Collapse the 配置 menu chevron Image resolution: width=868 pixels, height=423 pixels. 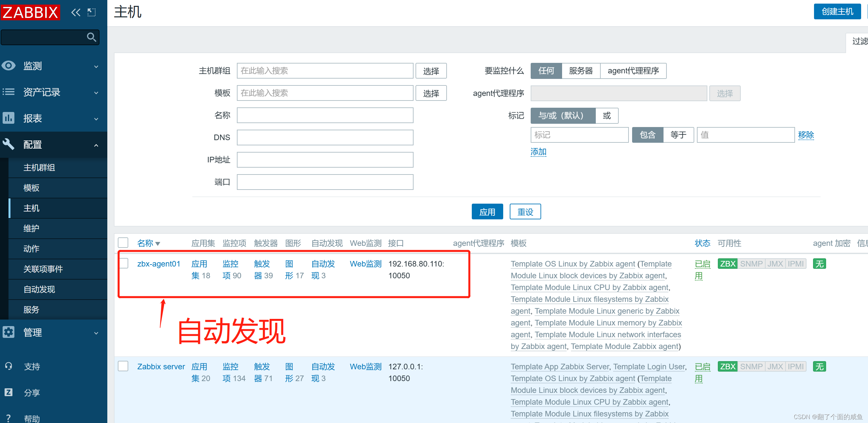(97, 145)
